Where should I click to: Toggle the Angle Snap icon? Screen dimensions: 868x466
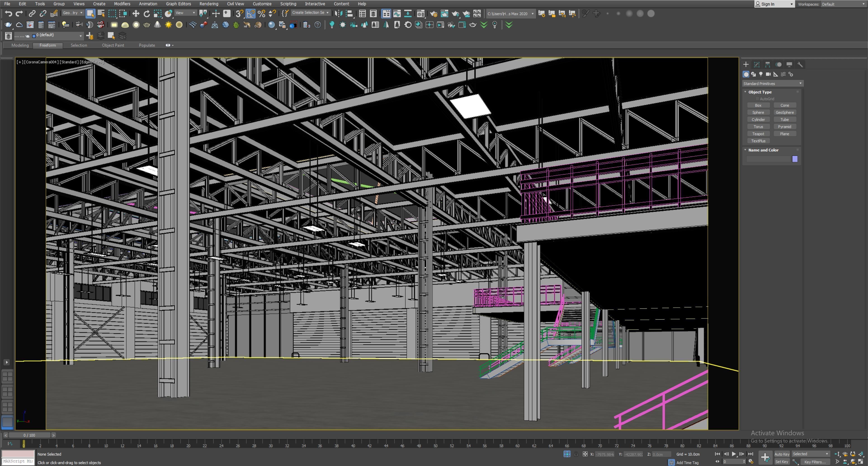click(250, 14)
